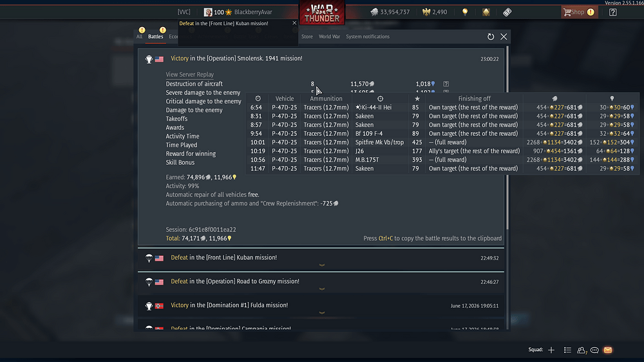Open View Server Replay link
This screenshot has height=362, width=644.
(x=190, y=74)
